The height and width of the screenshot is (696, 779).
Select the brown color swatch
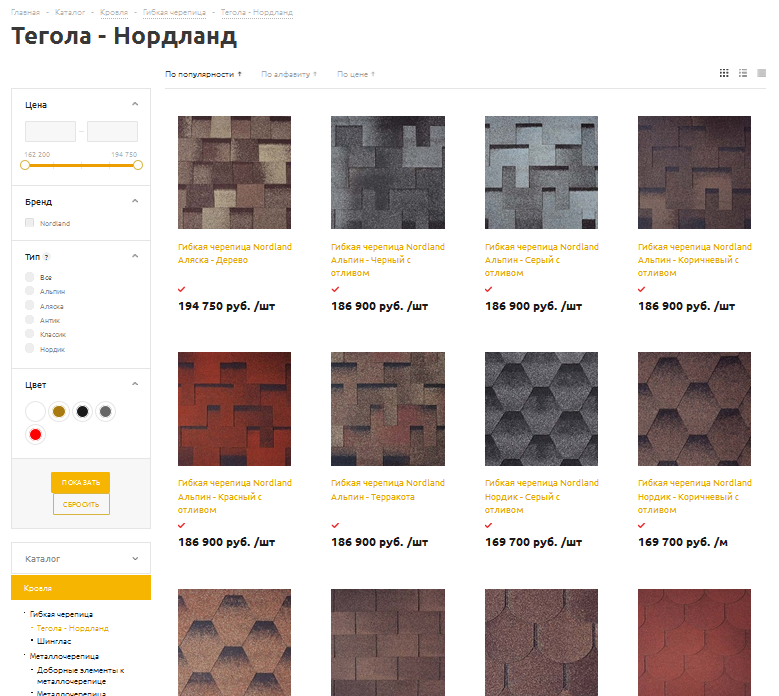[59, 411]
